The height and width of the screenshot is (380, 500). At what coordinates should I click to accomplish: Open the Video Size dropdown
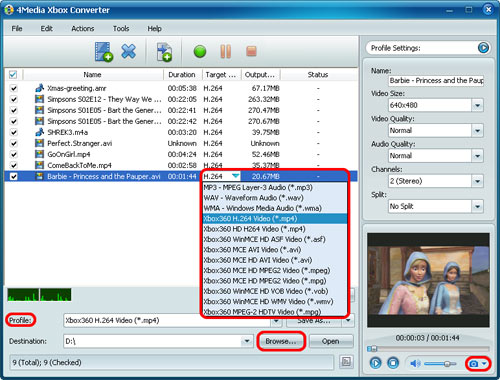(477, 105)
